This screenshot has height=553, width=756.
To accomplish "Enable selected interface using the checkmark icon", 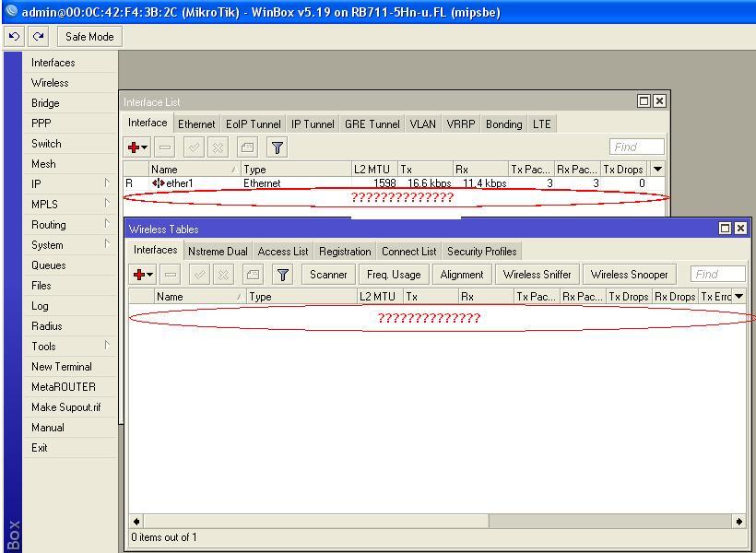I will (x=195, y=147).
